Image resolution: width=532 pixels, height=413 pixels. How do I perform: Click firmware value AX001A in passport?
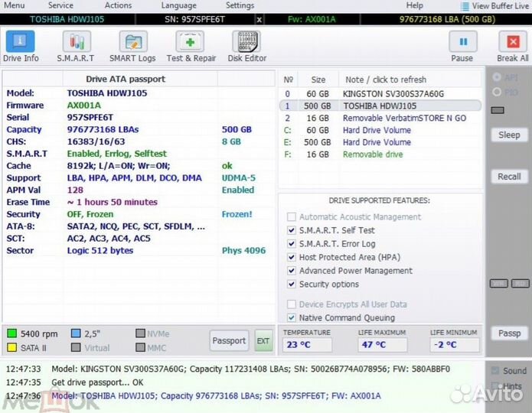[x=83, y=106]
